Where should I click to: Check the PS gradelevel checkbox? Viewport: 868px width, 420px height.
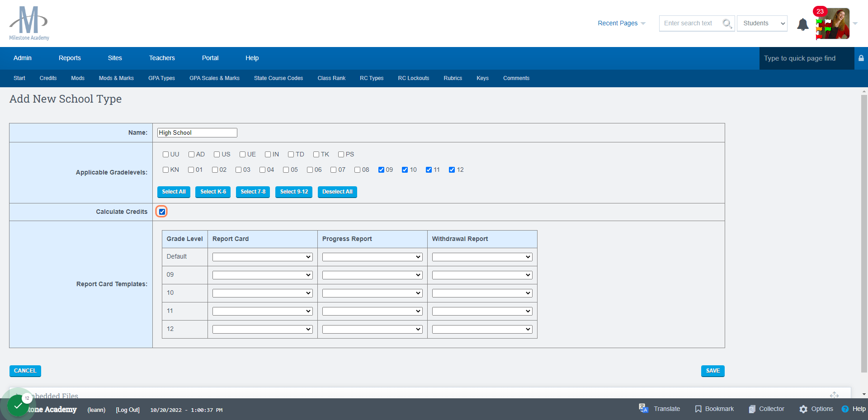pos(341,154)
